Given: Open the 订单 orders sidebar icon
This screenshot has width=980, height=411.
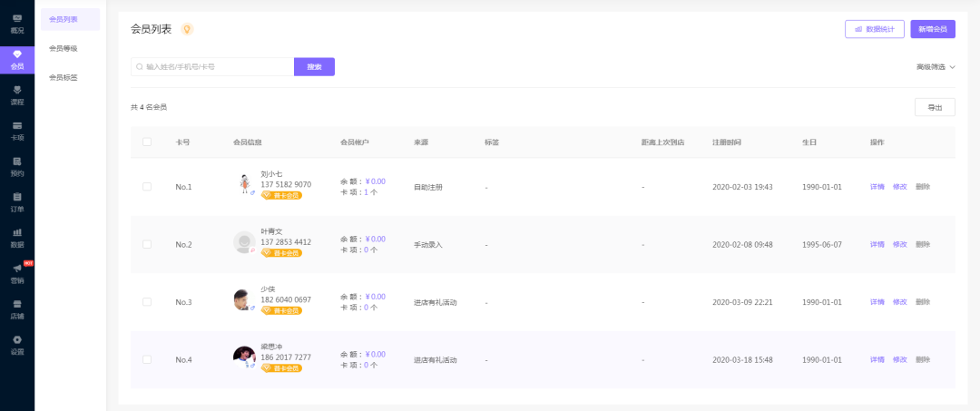Looking at the screenshot, I should point(17,197).
